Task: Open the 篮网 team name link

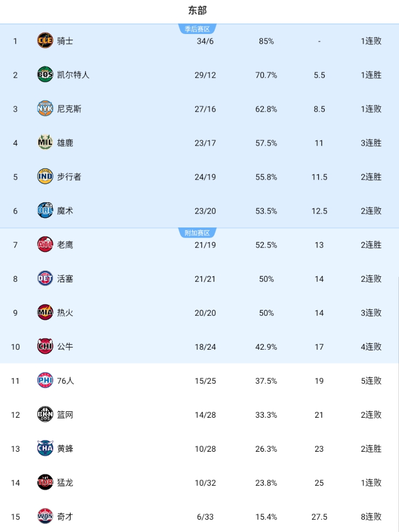Action: [65, 415]
